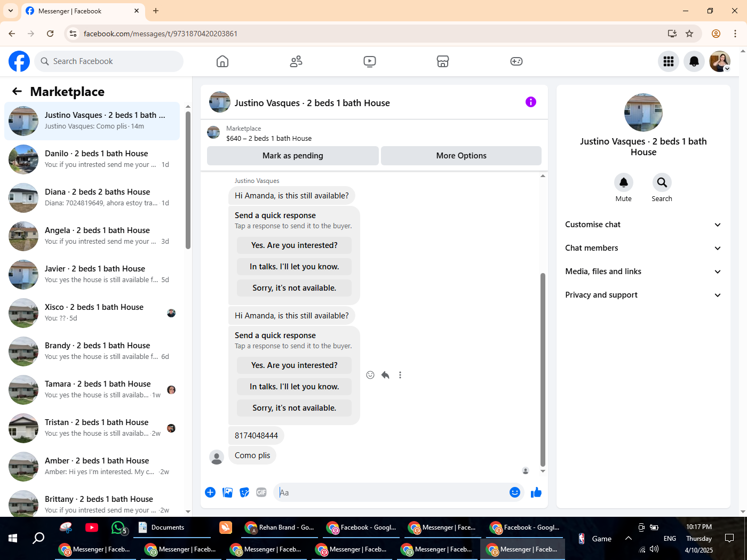Bookmark this page with star icon
The height and width of the screenshot is (560, 747).
coord(689,34)
